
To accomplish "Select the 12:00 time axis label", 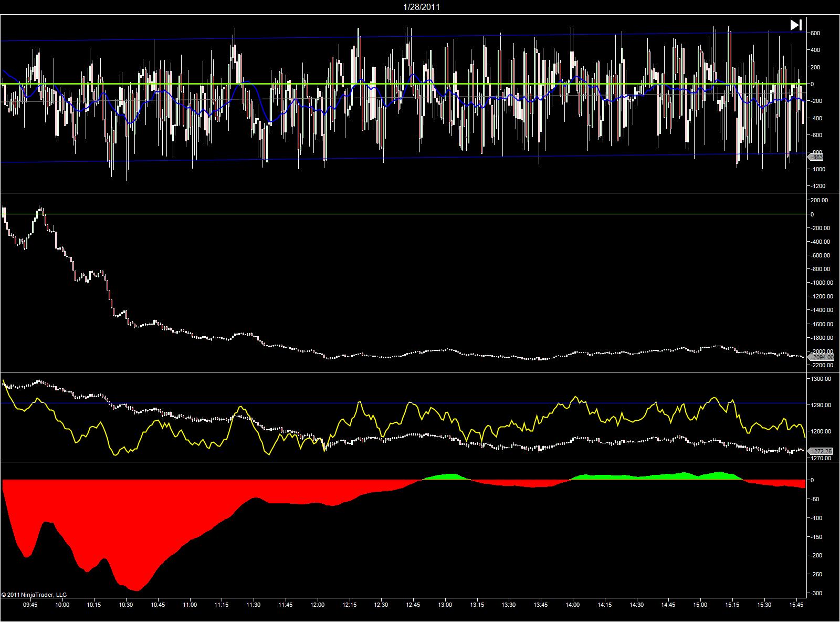I will (318, 605).
